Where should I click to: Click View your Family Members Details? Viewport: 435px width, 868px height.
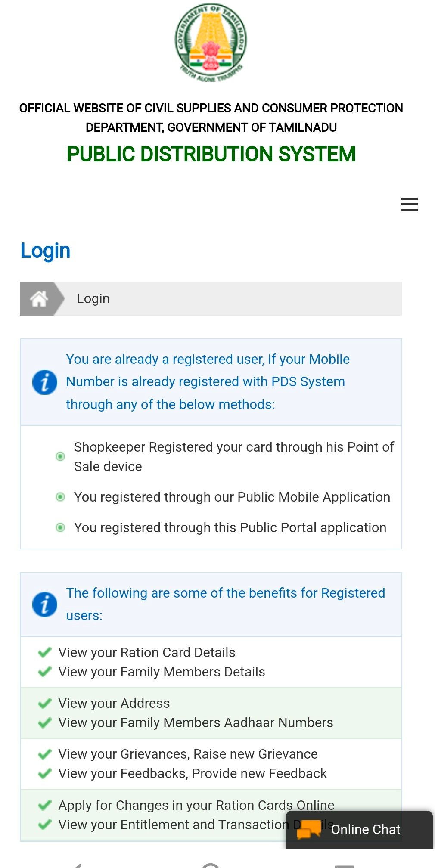pos(162,672)
